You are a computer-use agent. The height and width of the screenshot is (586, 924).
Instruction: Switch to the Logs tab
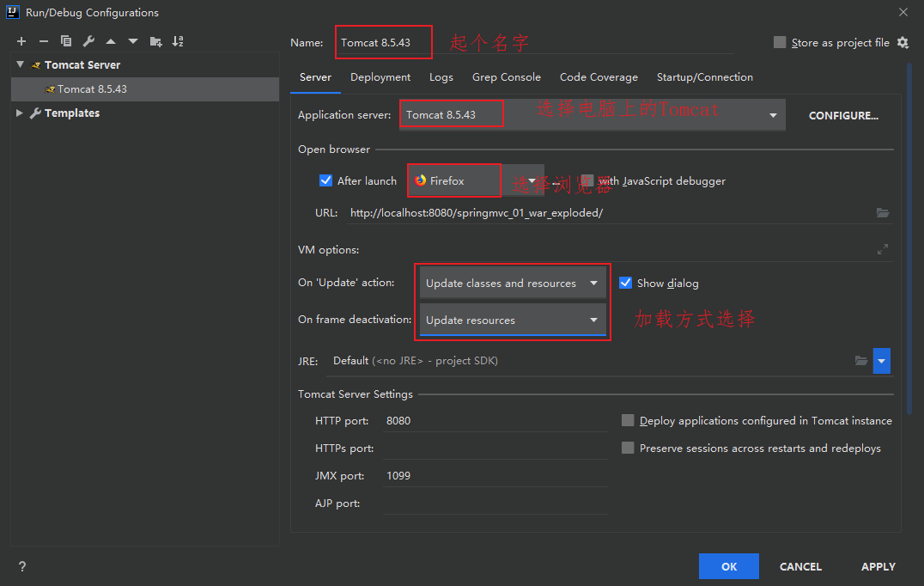[441, 77]
